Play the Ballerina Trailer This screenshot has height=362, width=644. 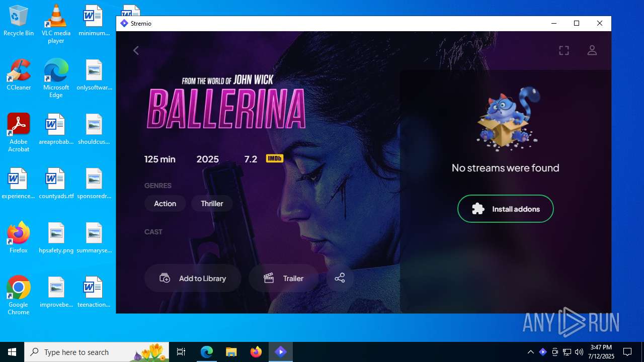(x=284, y=278)
